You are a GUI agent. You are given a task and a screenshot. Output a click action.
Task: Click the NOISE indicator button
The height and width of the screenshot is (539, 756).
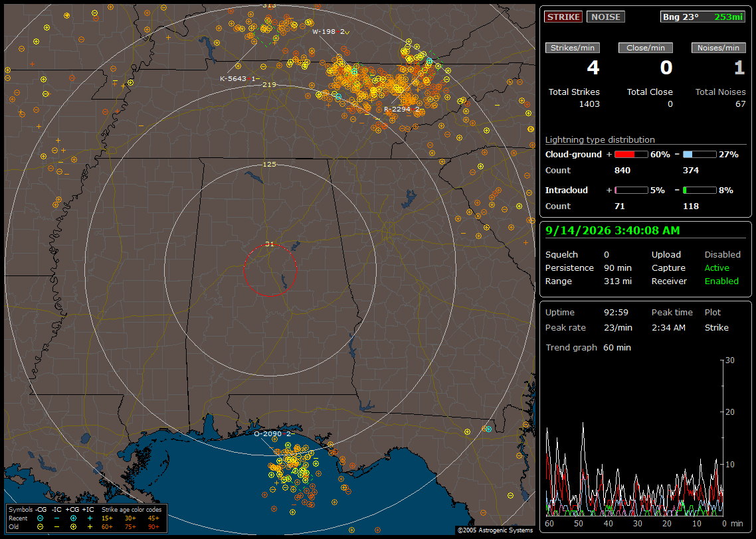tap(606, 17)
